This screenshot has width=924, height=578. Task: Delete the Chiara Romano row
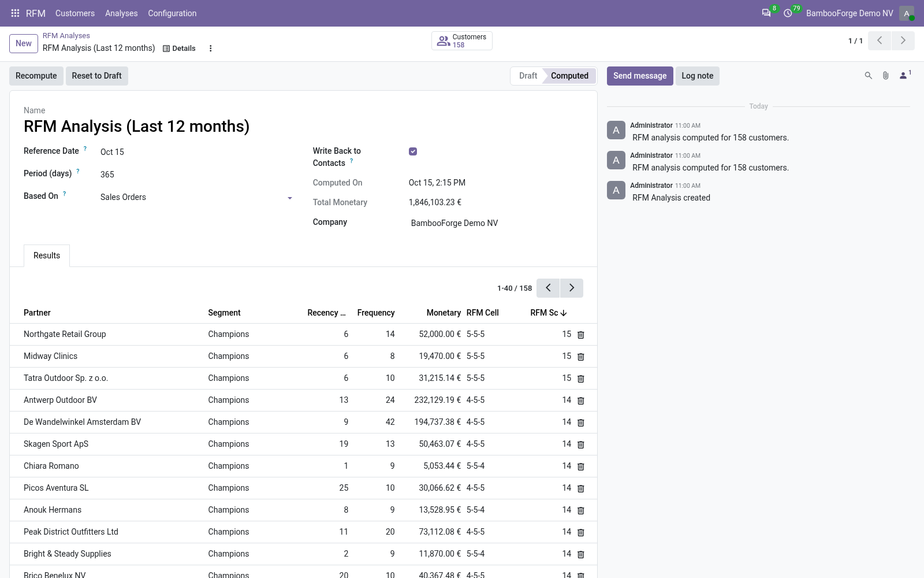coord(581,466)
